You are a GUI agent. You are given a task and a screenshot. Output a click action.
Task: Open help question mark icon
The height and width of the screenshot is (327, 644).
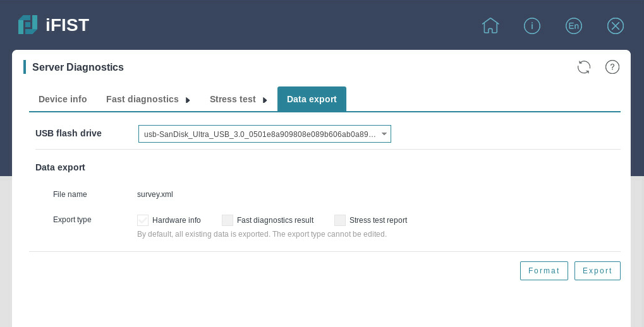tap(612, 67)
